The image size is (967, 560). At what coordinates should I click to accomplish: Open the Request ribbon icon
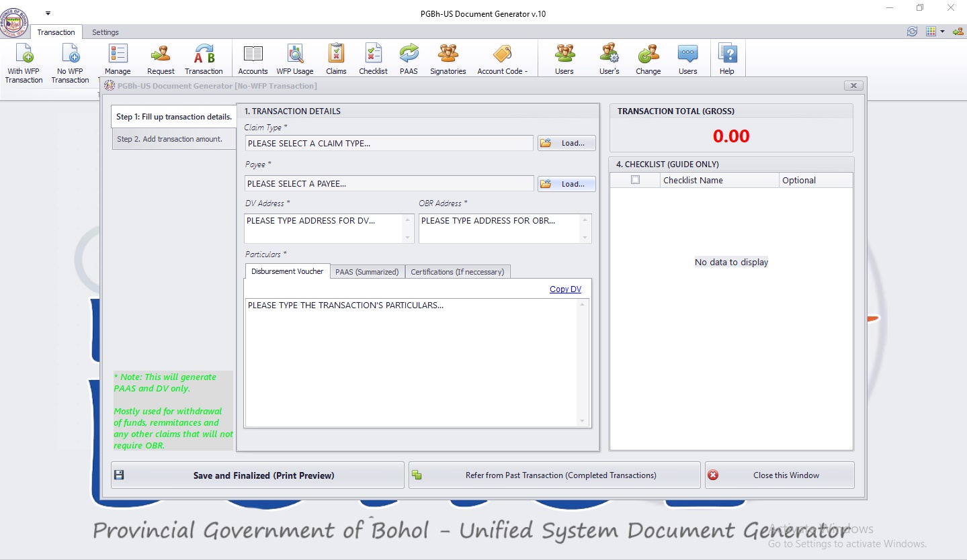pos(161,60)
